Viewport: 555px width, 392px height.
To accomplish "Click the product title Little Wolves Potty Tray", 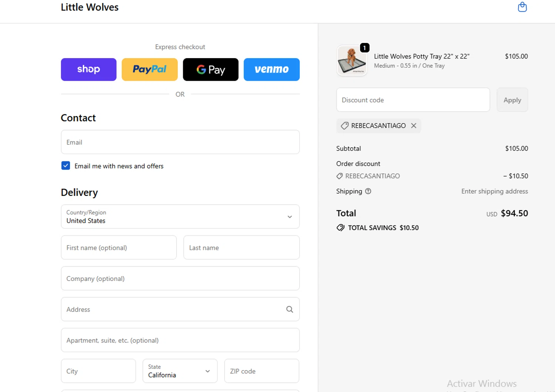I will pos(421,56).
